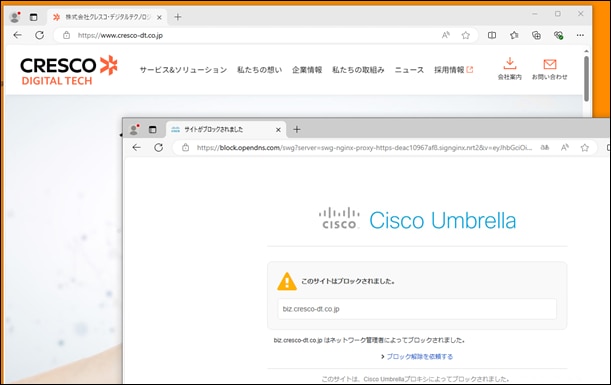Close the 株式会社クレスコ tab

click(159, 17)
